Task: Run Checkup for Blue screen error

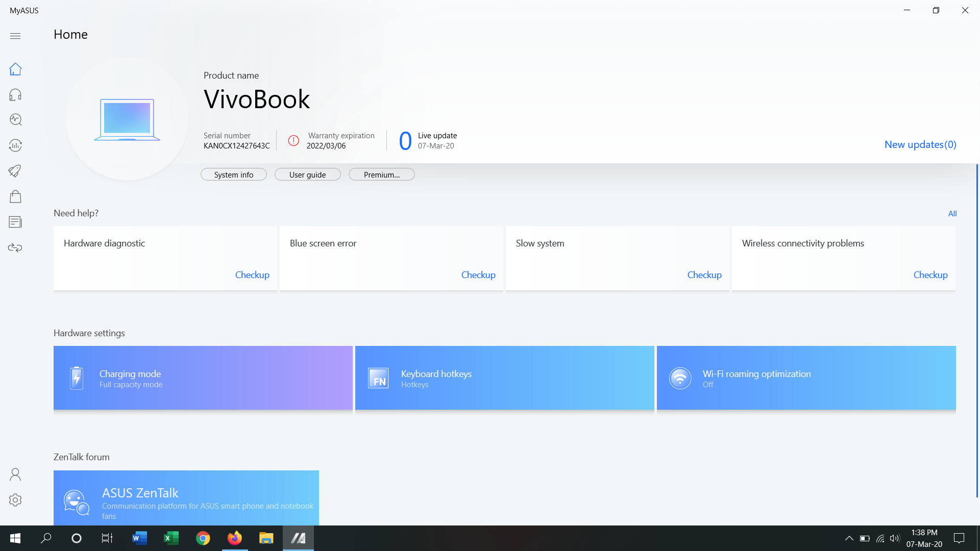Action: pyautogui.click(x=478, y=275)
